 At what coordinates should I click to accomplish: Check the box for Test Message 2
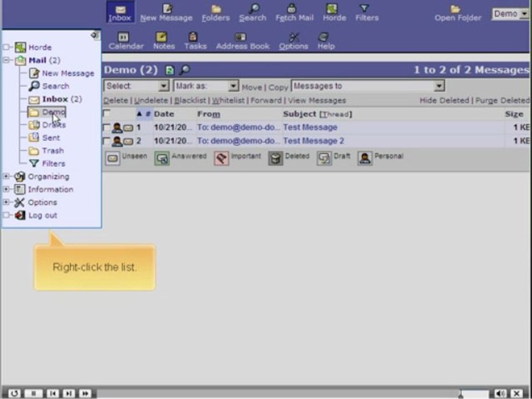[106, 141]
